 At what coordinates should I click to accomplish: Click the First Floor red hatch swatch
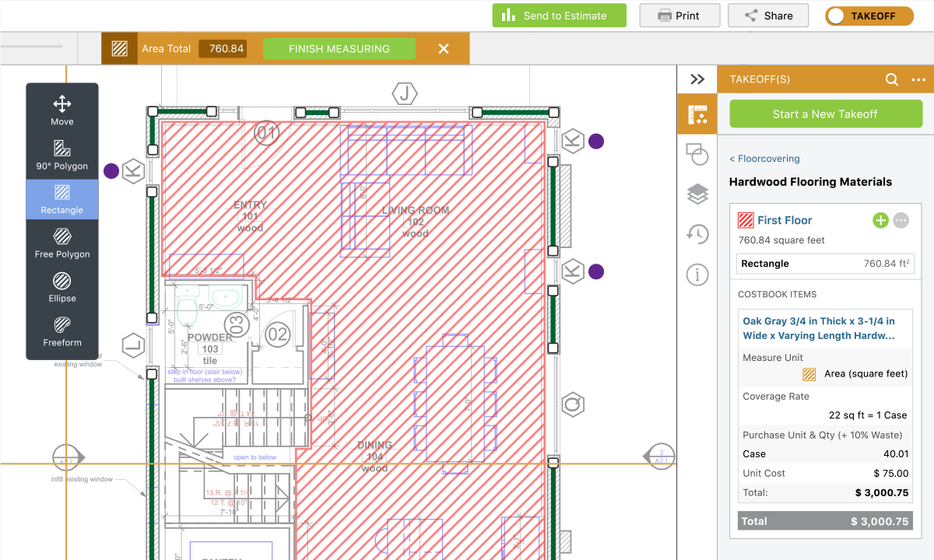[x=746, y=220]
